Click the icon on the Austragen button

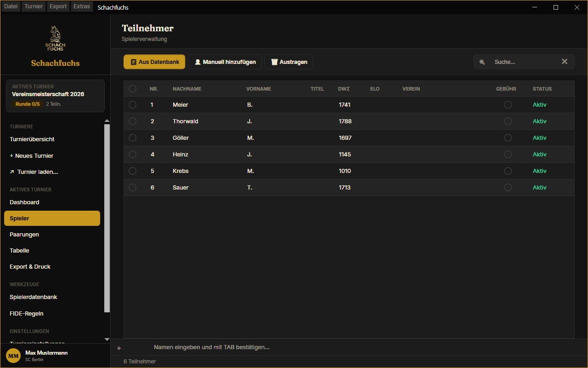tap(274, 62)
